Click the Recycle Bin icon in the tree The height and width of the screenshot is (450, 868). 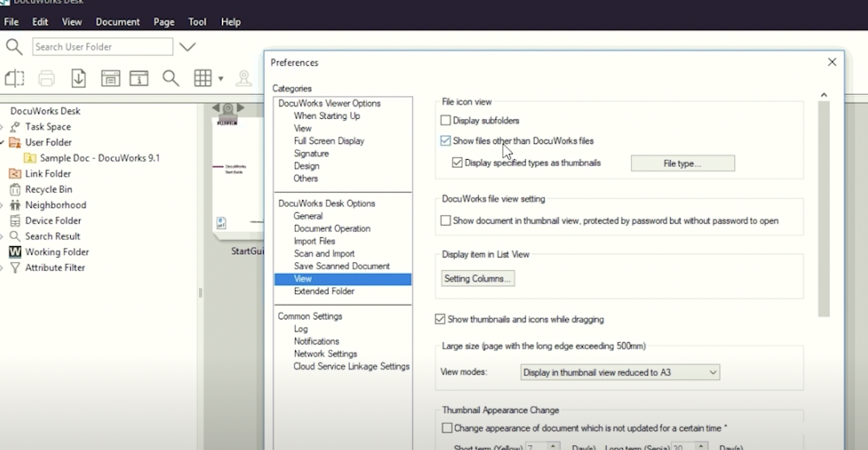click(x=14, y=190)
